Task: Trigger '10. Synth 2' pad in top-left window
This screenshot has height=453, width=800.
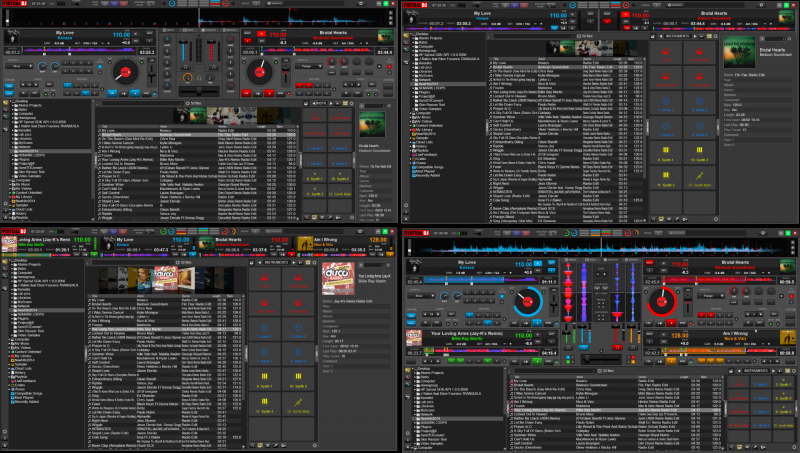Action: [339, 173]
